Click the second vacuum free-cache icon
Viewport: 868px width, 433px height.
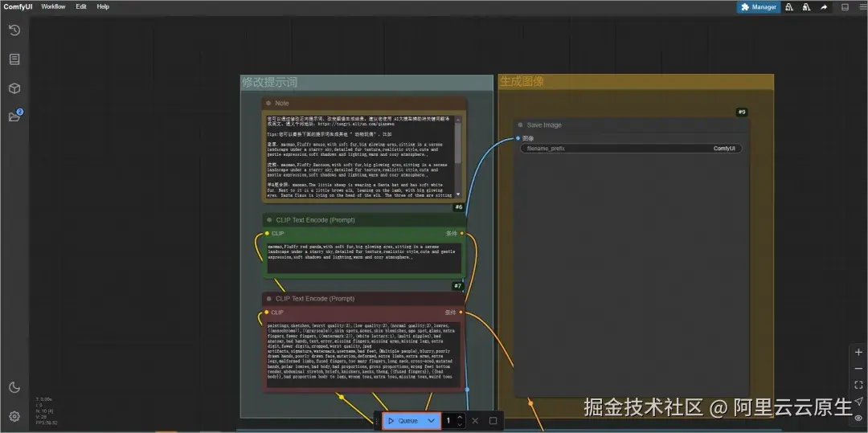pos(807,7)
